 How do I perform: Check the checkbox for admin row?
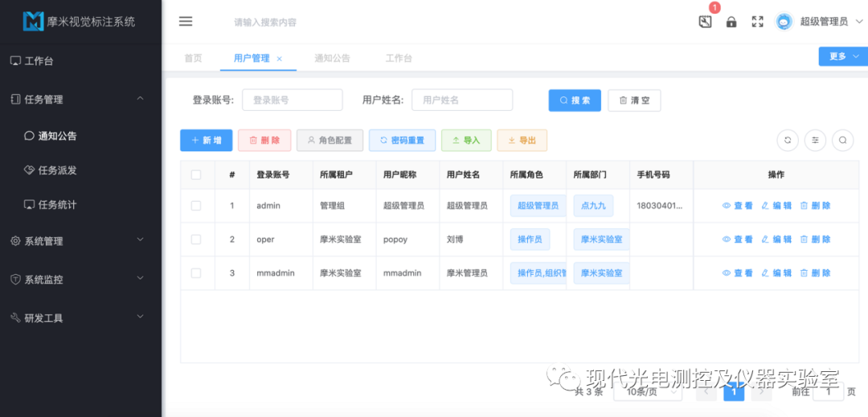point(196,206)
